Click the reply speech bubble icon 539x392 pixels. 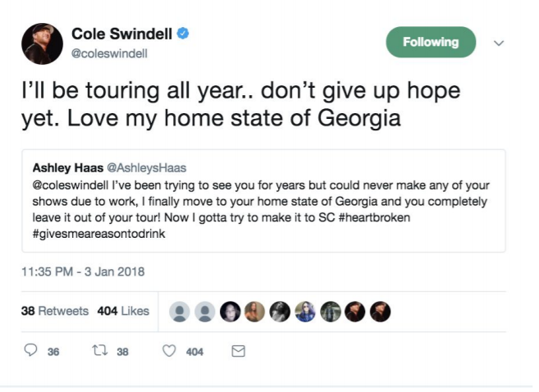[30, 349]
